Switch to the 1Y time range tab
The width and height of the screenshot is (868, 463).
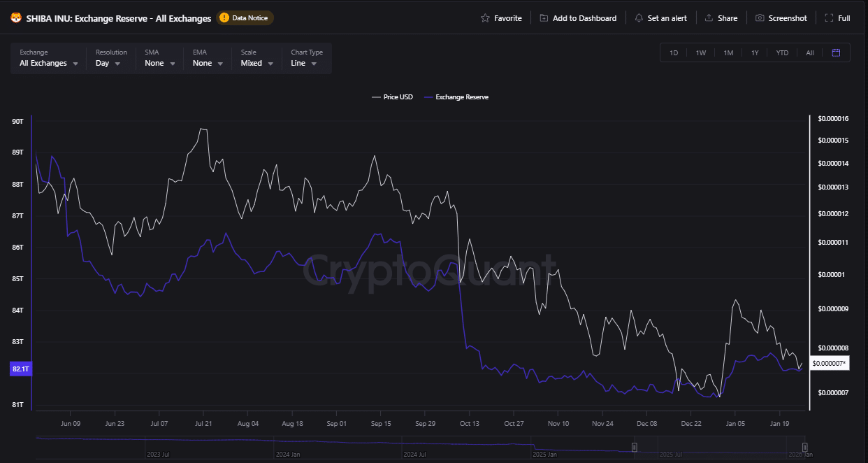click(755, 52)
